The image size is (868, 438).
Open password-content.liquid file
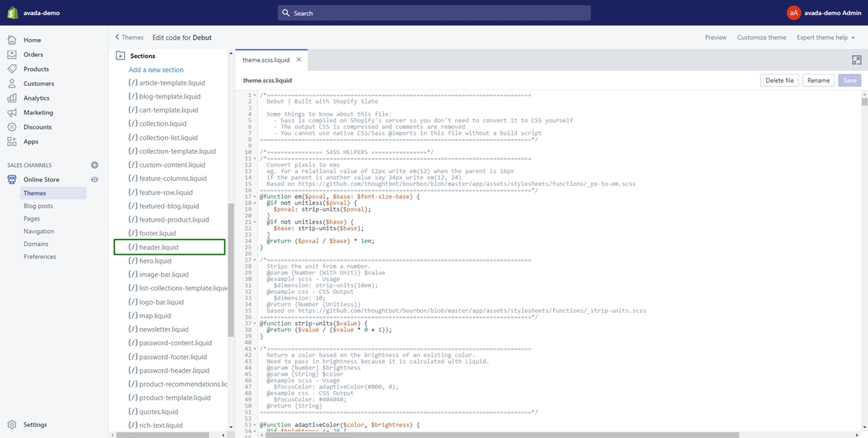click(170, 343)
